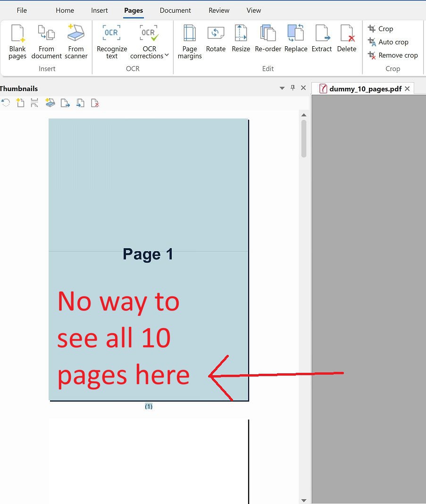This screenshot has width=426, height=504.
Task: Open the Resize pages tool
Action: pos(241,39)
